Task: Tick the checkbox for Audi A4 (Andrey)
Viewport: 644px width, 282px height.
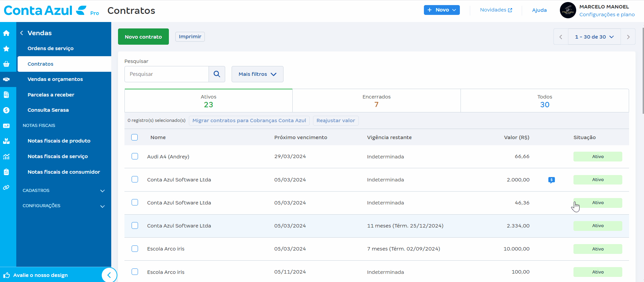Action: [x=135, y=156]
